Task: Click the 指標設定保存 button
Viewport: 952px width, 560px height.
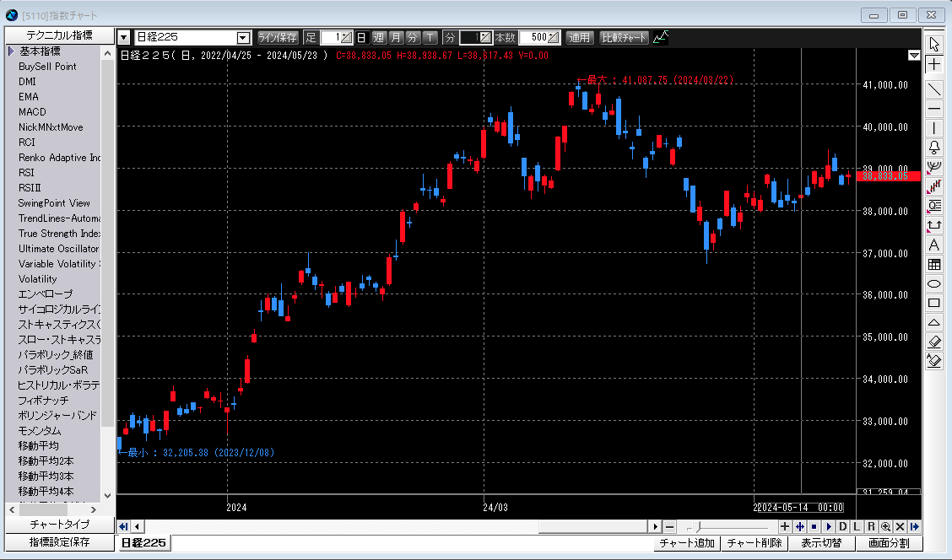Action: 59,542
